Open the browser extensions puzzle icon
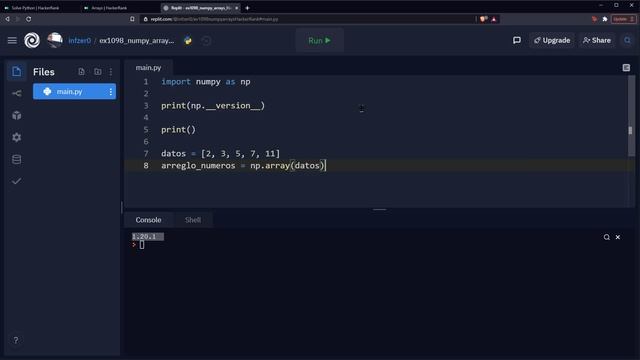 tap(605, 19)
